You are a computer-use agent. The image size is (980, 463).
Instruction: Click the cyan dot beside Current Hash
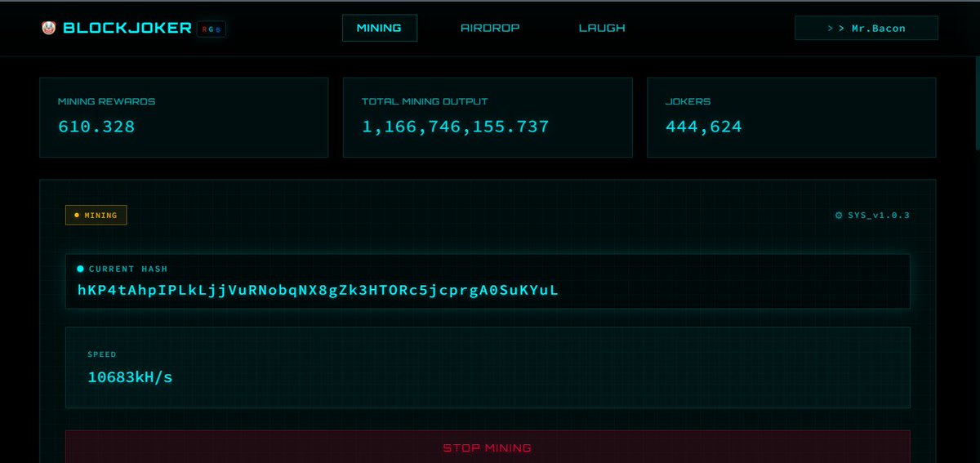(81, 269)
